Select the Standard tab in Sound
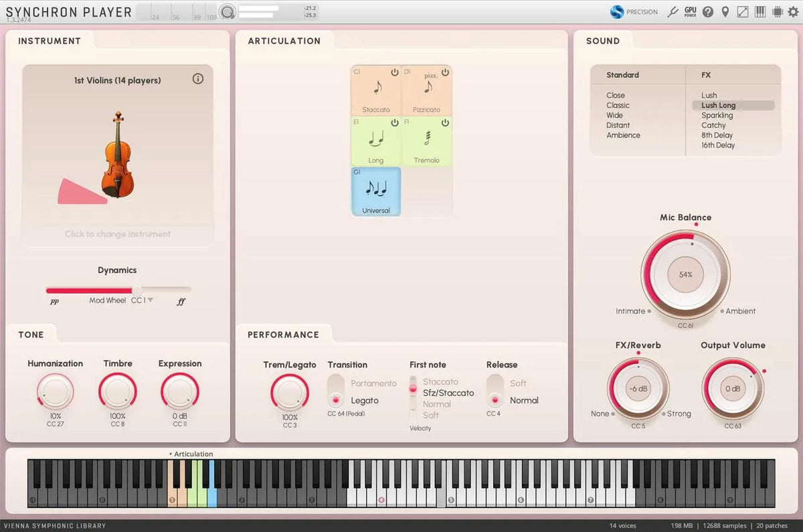 click(x=622, y=74)
